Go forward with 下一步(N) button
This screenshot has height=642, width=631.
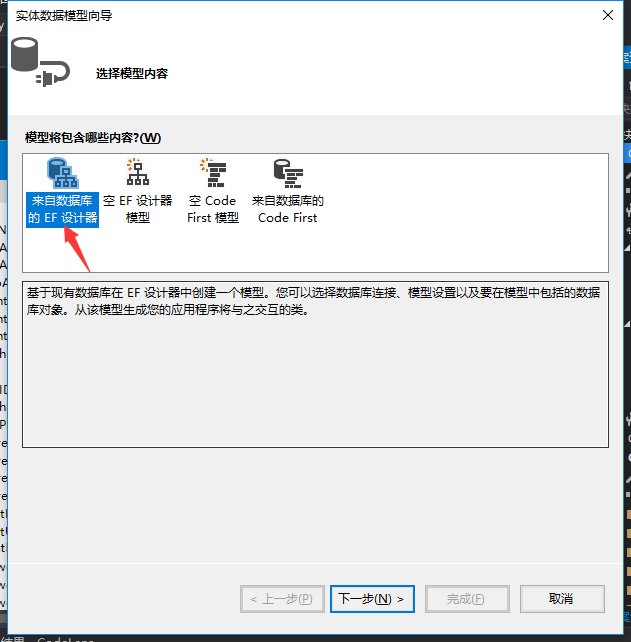point(372,599)
